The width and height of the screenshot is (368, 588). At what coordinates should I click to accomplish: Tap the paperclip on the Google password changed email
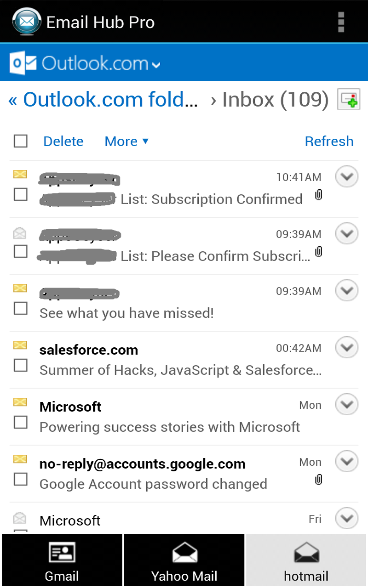318,480
